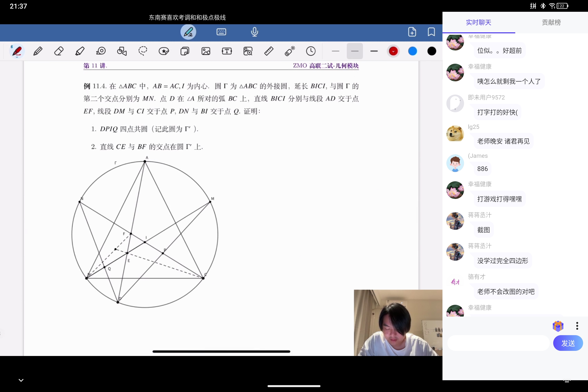Collapse with the bottom-left chevron arrow

21,380
